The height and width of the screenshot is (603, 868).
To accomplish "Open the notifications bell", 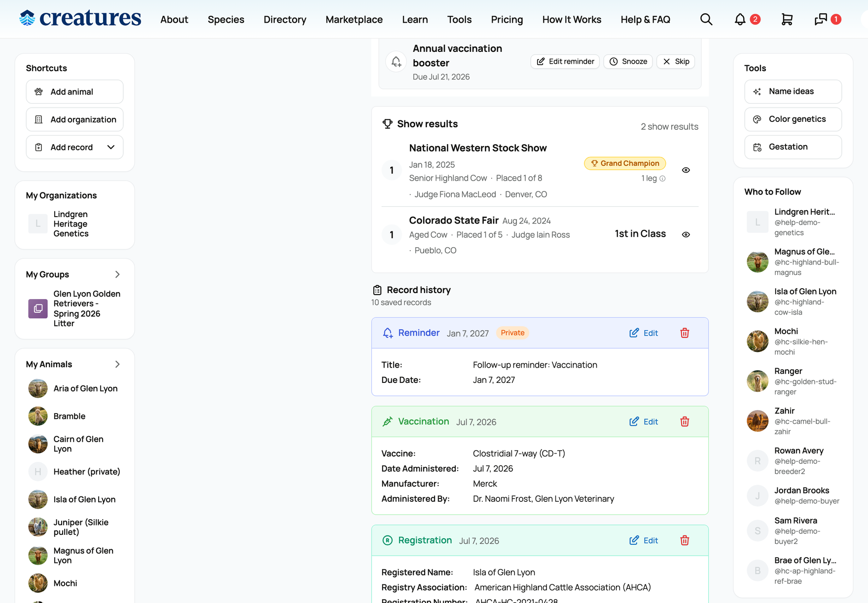I will pos(740,19).
